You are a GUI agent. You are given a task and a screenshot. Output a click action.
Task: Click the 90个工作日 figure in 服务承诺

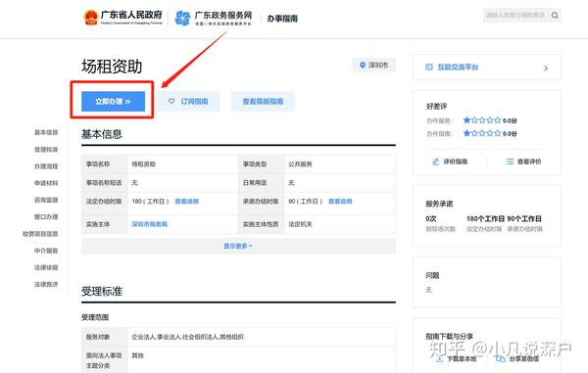coord(524,218)
